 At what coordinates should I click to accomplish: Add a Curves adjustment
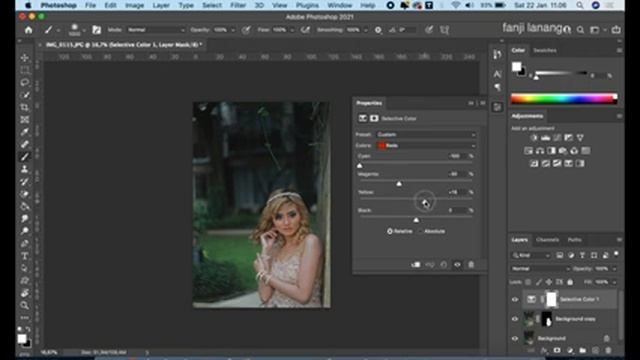pyautogui.click(x=557, y=138)
